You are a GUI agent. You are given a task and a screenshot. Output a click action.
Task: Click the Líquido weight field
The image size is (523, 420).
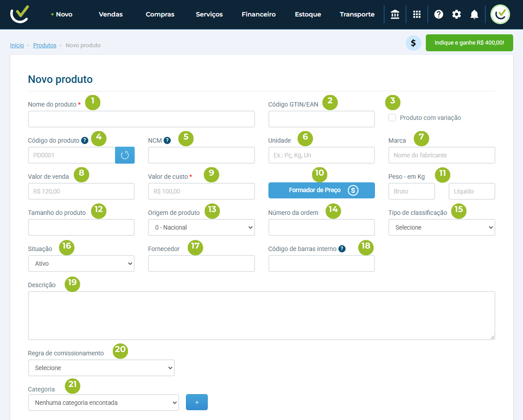tap(472, 191)
